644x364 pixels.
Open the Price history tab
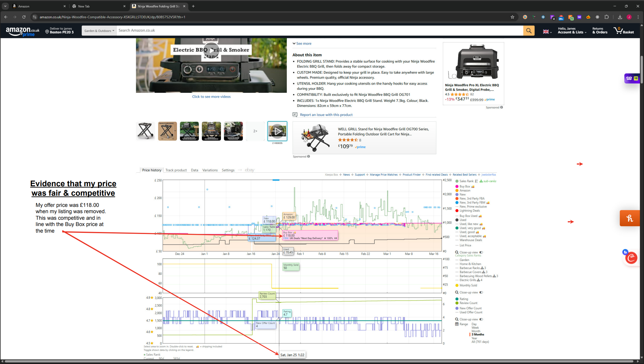[x=152, y=170]
